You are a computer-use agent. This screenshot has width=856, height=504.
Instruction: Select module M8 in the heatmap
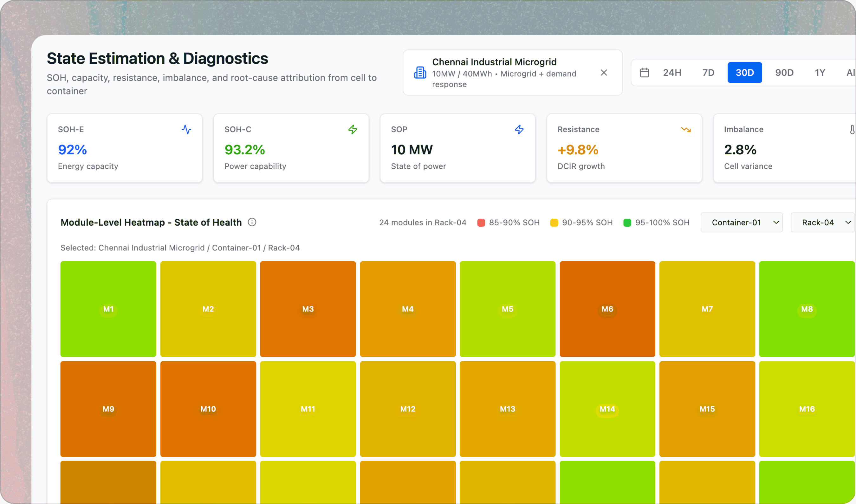point(807,309)
